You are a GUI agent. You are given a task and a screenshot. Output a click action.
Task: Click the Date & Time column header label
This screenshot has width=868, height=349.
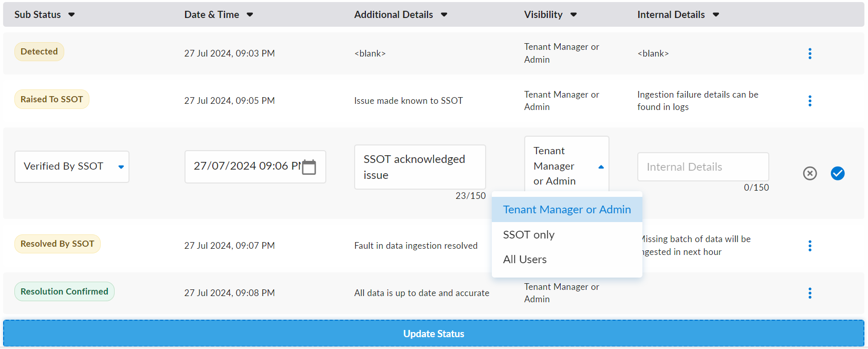(x=212, y=15)
